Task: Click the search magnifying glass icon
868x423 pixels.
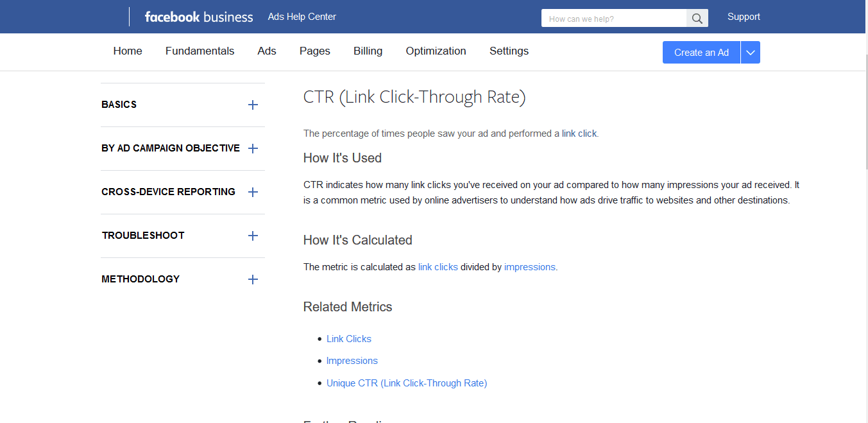Action: tap(697, 18)
